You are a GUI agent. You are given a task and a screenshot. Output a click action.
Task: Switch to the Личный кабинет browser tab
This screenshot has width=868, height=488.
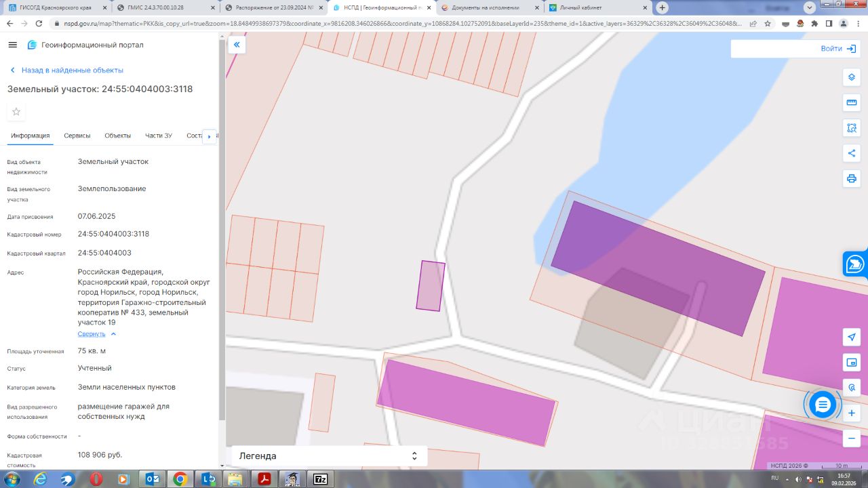[597, 7]
